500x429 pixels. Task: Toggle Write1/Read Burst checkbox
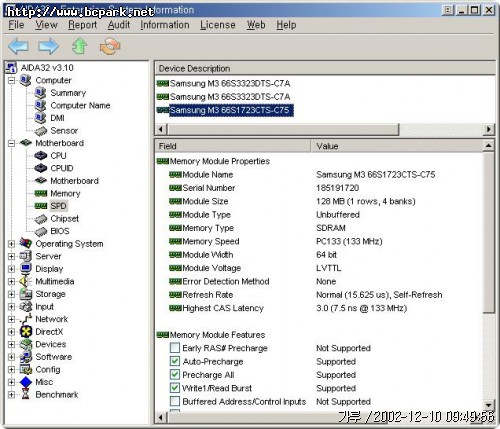click(x=175, y=388)
